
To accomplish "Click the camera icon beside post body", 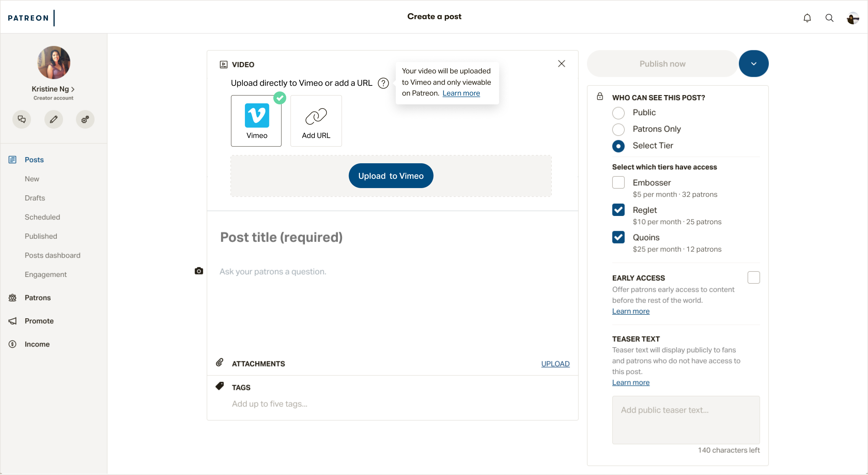I will coord(199,271).
